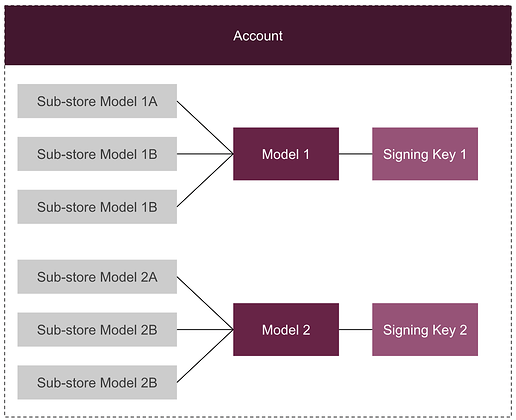The width and height of the screenshot is (516, 420).
Task: Select the line joining Model 2 and Signing Key 2
Action: point(355,330)
